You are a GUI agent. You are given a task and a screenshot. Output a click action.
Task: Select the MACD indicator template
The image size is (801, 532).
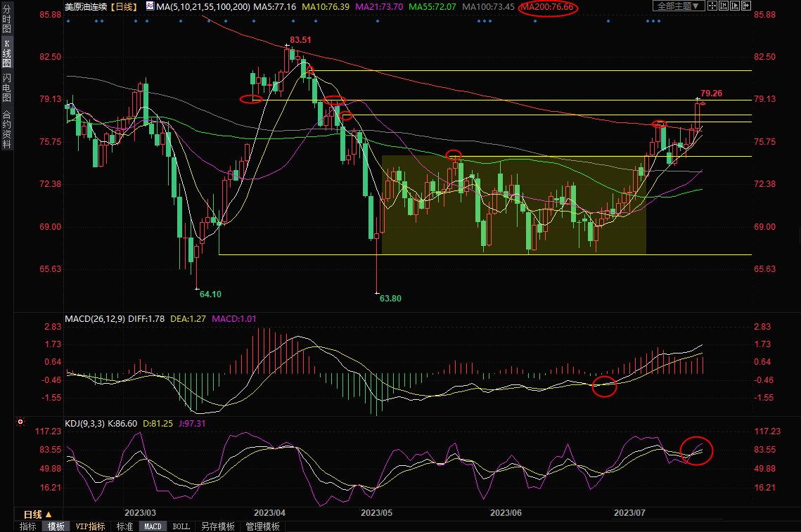click(153, 526)
